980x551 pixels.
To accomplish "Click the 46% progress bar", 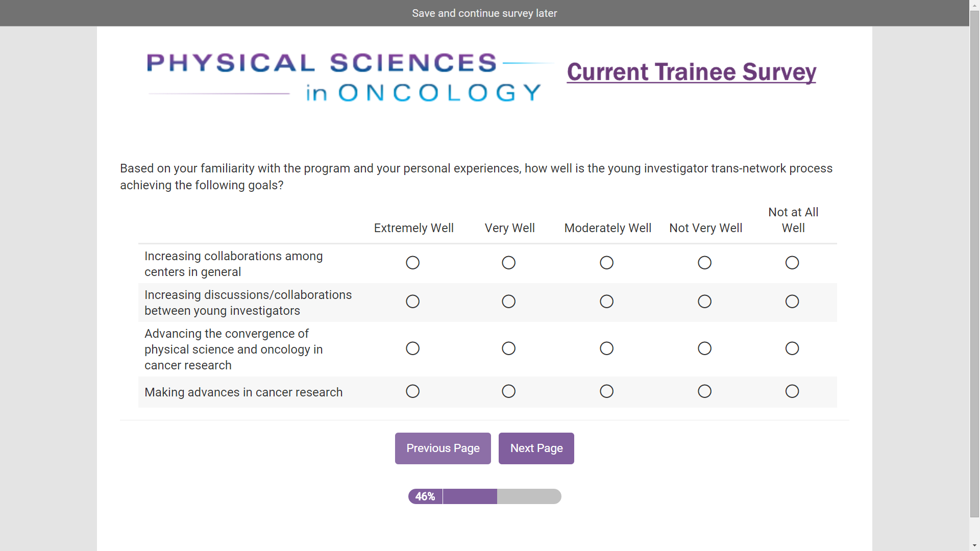I will coord(484,496).
